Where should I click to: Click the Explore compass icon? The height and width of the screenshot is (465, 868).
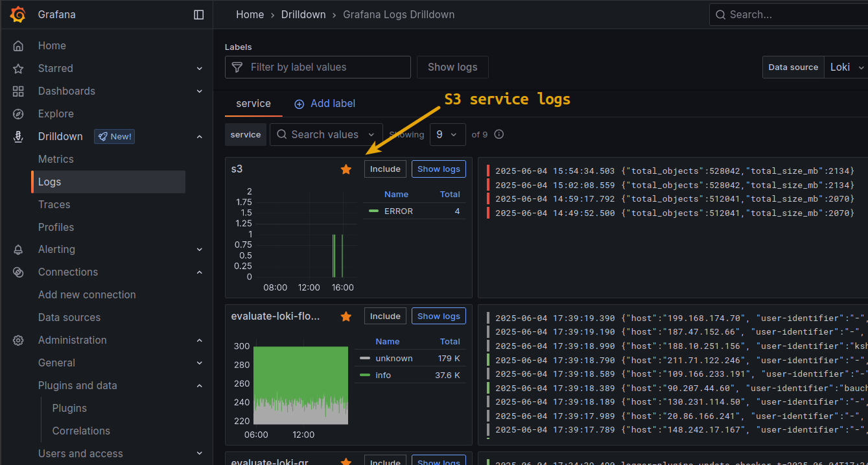click(x=18, y=114)
